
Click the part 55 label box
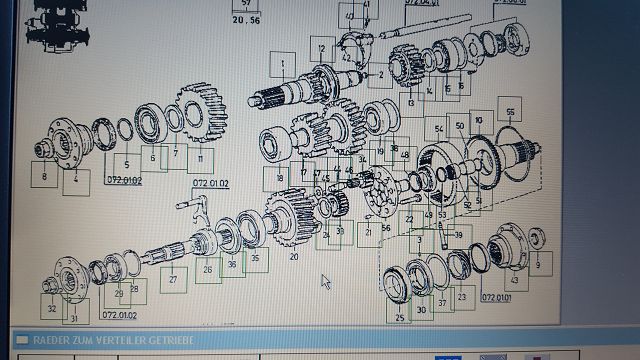(509, 109)
